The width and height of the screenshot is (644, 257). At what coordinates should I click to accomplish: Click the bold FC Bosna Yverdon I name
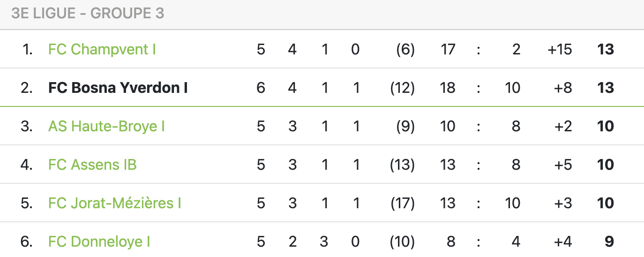pyautogui.click(x=118, y=88)
